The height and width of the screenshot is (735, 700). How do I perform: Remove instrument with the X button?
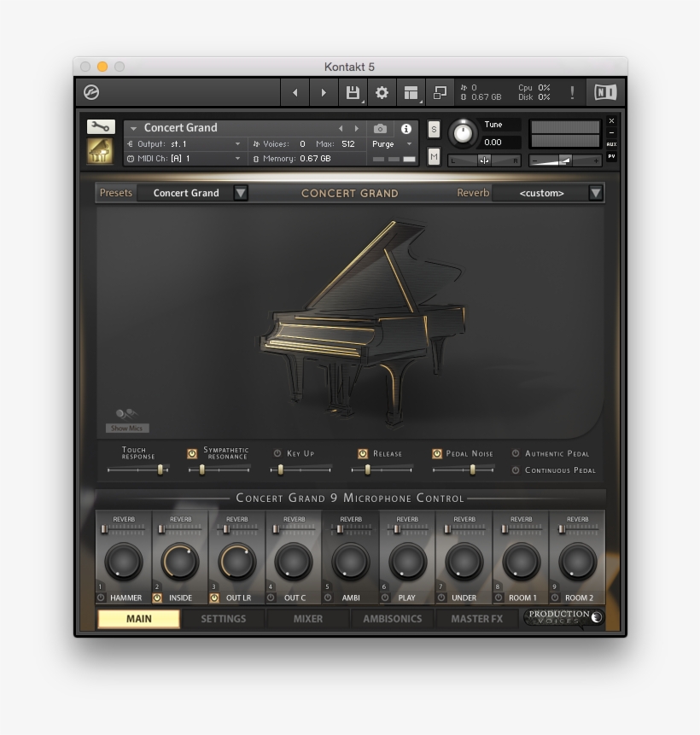click(611, 121)
